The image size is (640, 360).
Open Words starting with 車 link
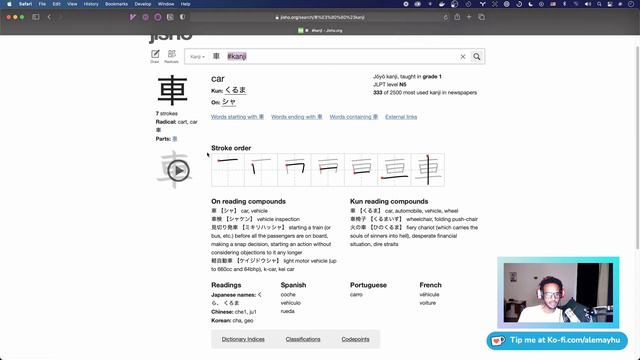click(237, 117)
